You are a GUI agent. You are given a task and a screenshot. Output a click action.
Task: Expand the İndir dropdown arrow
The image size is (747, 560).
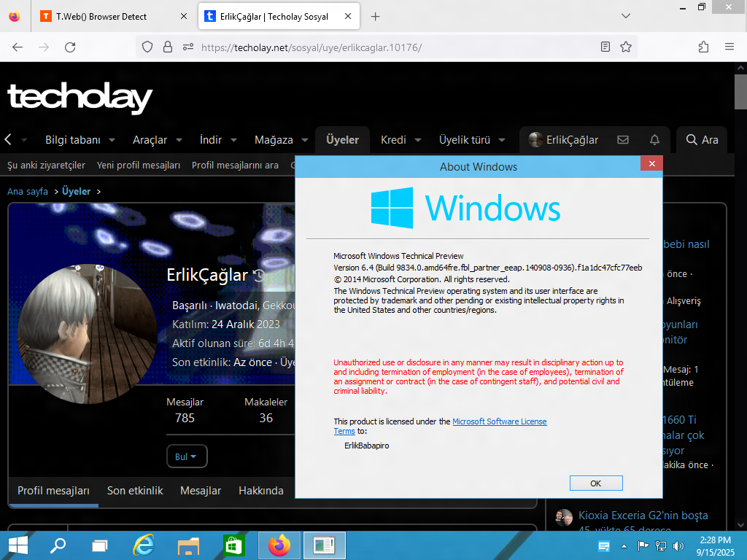234,140
